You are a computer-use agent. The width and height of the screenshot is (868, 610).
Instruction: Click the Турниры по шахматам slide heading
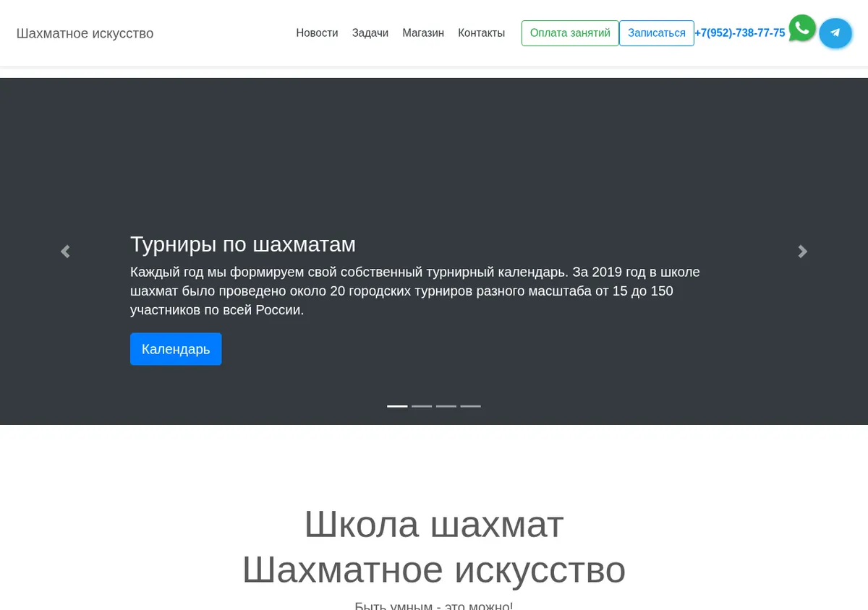[243, 244]
